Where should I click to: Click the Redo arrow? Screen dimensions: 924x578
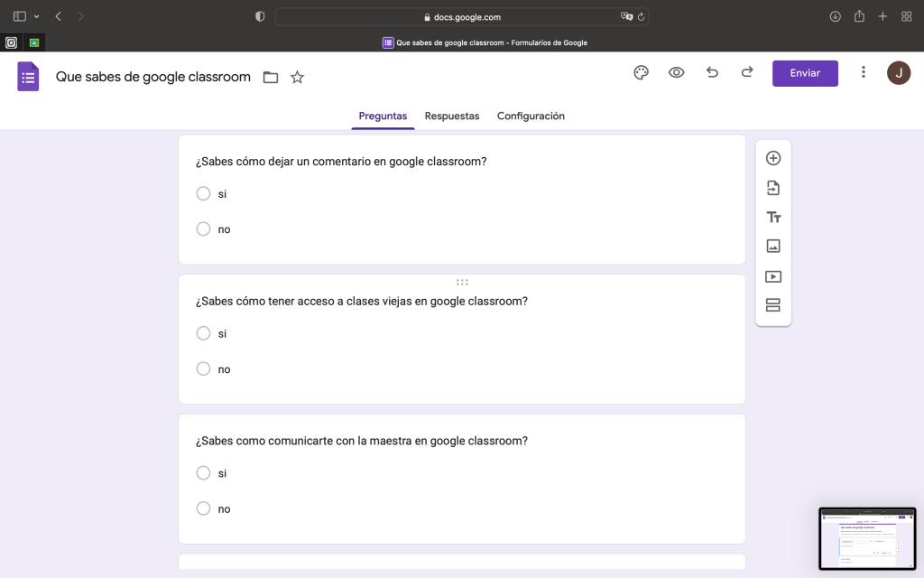click(x=746, y=73)
